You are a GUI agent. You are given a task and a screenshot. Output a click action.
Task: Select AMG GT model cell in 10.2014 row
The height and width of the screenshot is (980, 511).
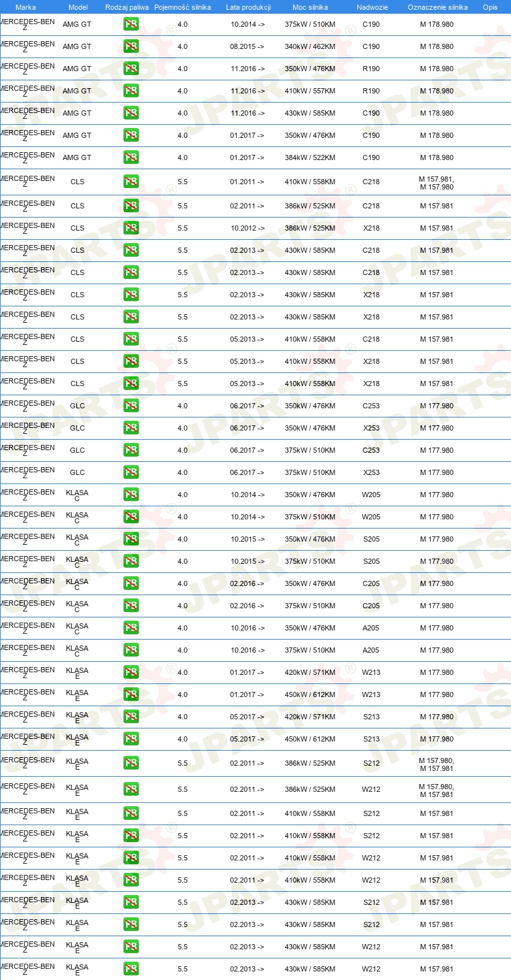click(77, 24)
